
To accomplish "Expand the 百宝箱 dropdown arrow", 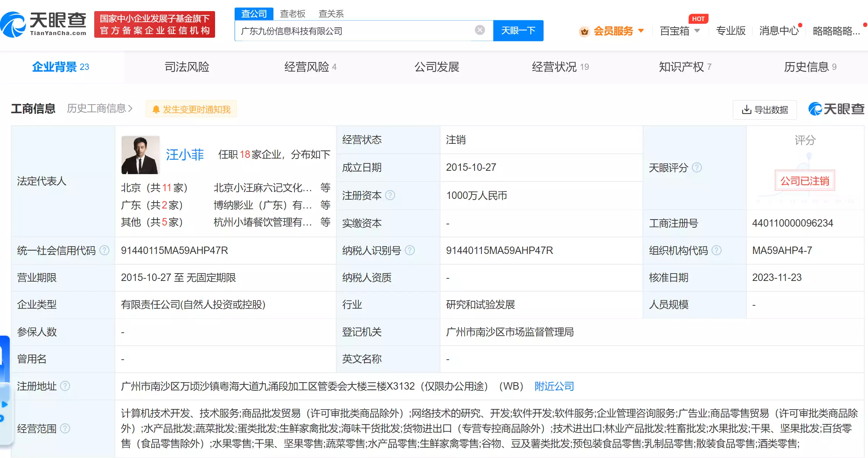I will point(697,31).
